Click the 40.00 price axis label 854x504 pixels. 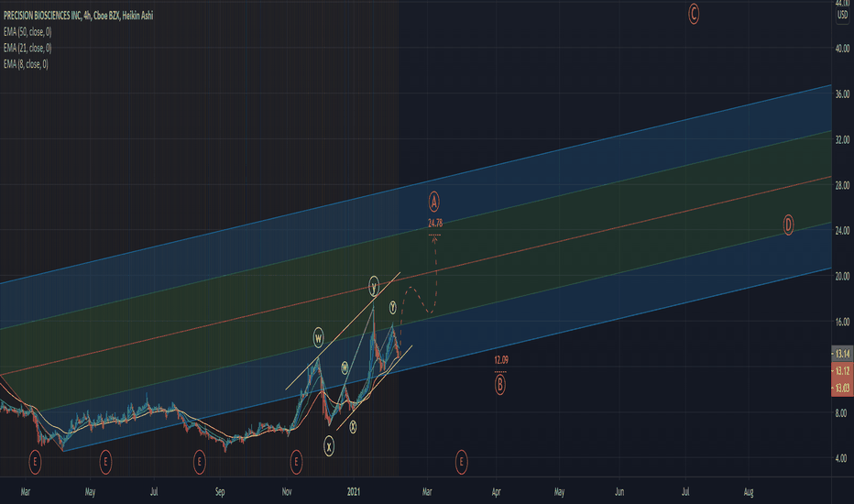[842, 49]
